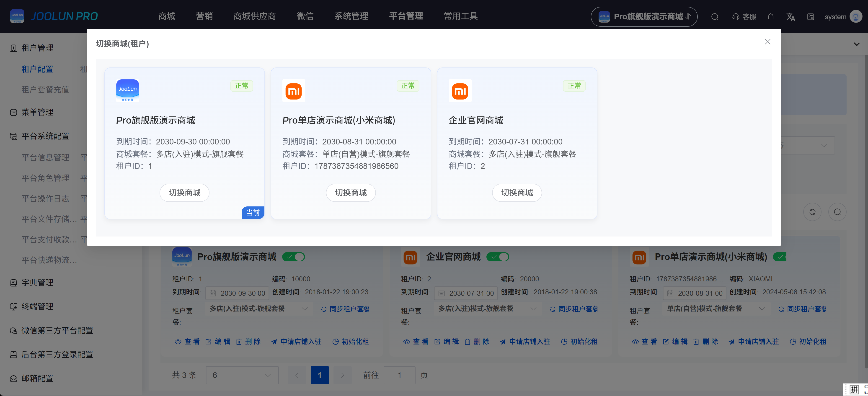Click the 邮箱配置 sidebar menu
This screenshot has height=396, width=868.
click(37, 378)
